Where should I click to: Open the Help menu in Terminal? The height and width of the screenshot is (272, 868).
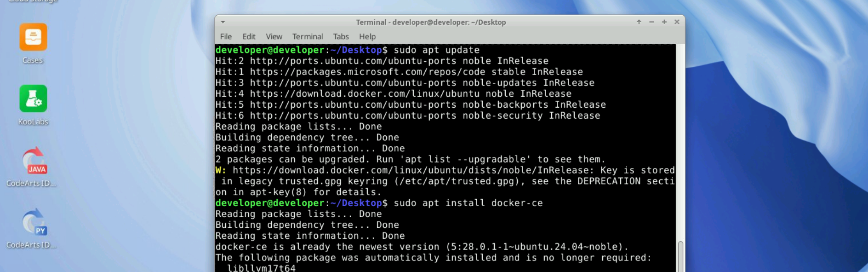coord(367,36)
